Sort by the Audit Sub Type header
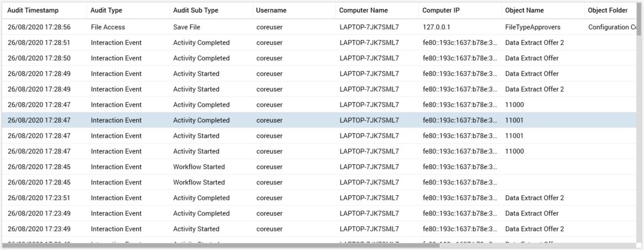The height and width of the screenshot is (250, 644). [x=195, y=11]
